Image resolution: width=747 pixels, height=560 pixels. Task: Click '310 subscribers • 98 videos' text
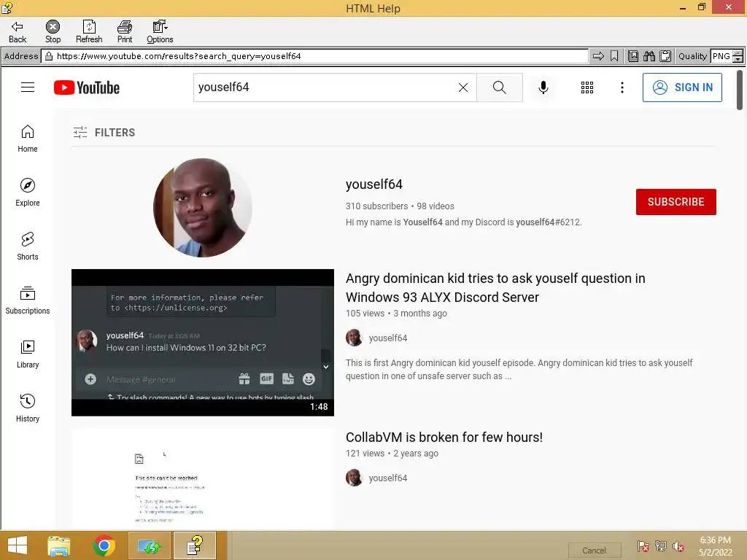click(x=400, y=206)
